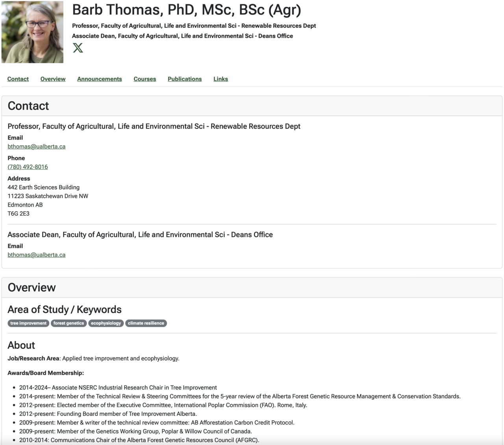The width and height of the screenshot is (504, 445).
Task: Click the 'About' heading
Action: [21, 345]
